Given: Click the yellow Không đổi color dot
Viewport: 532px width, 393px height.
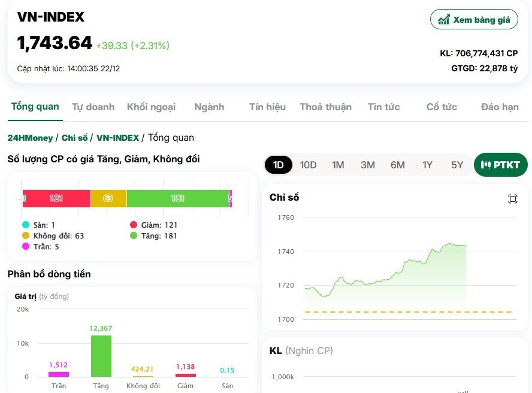Looking at the screenshot, I should point(26,236).
